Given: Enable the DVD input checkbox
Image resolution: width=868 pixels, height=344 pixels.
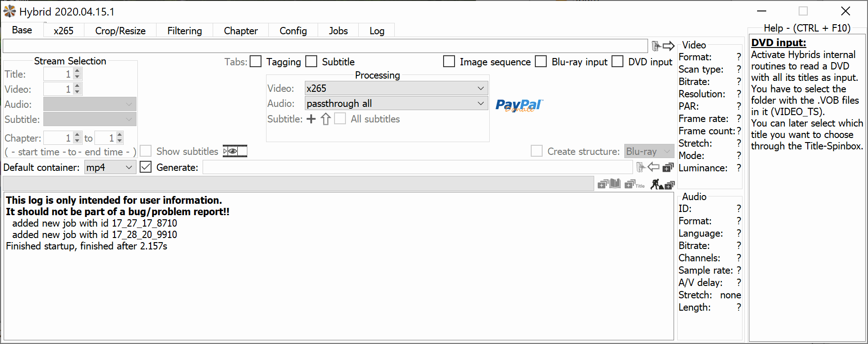Looking at the screenshot, I should (x=617, y=62).
